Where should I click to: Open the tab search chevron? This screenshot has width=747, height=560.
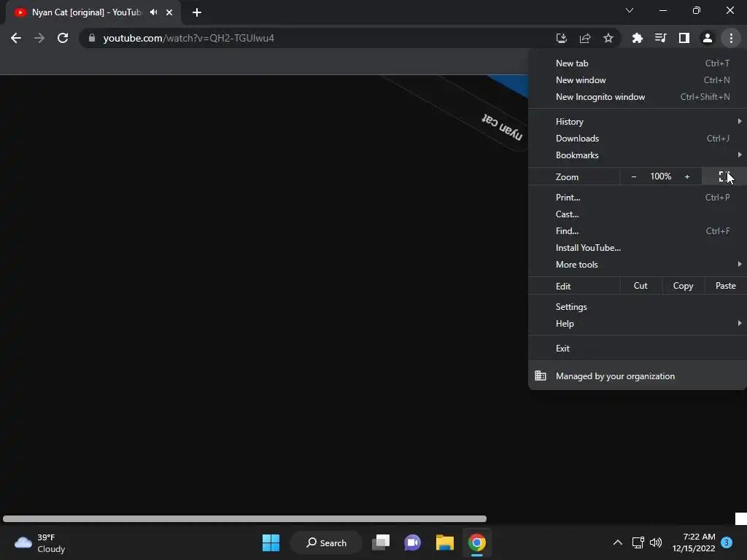point(630,10)
